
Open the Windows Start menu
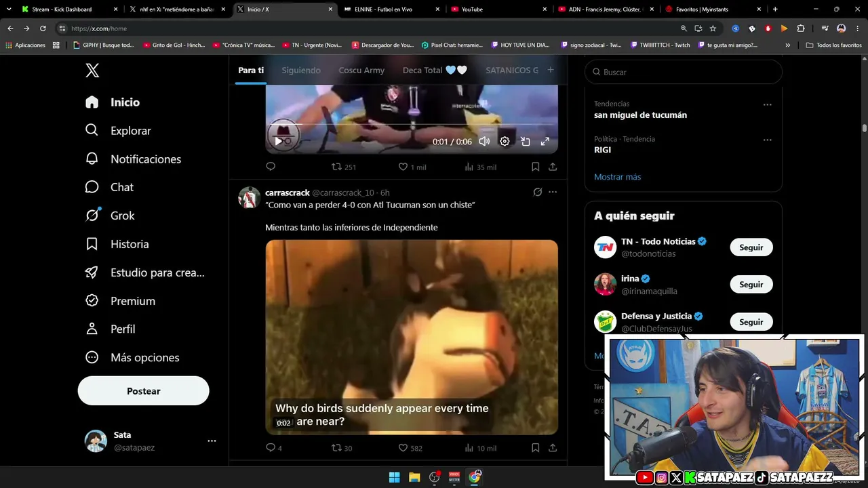[394, 477]
